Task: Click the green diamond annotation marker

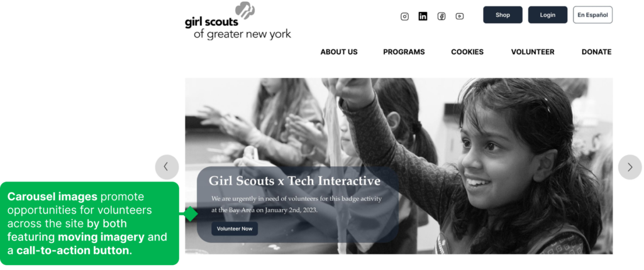Action: pos(190,213)
